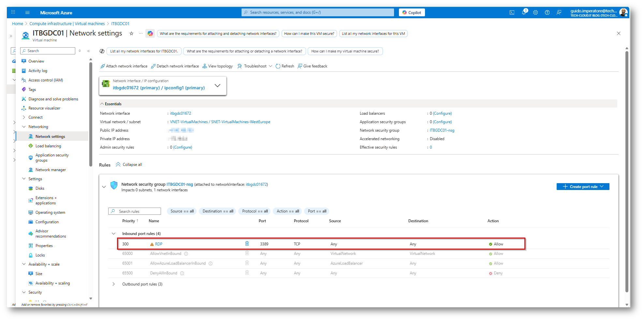Favorite this page with the star icon

coord(131,34)
